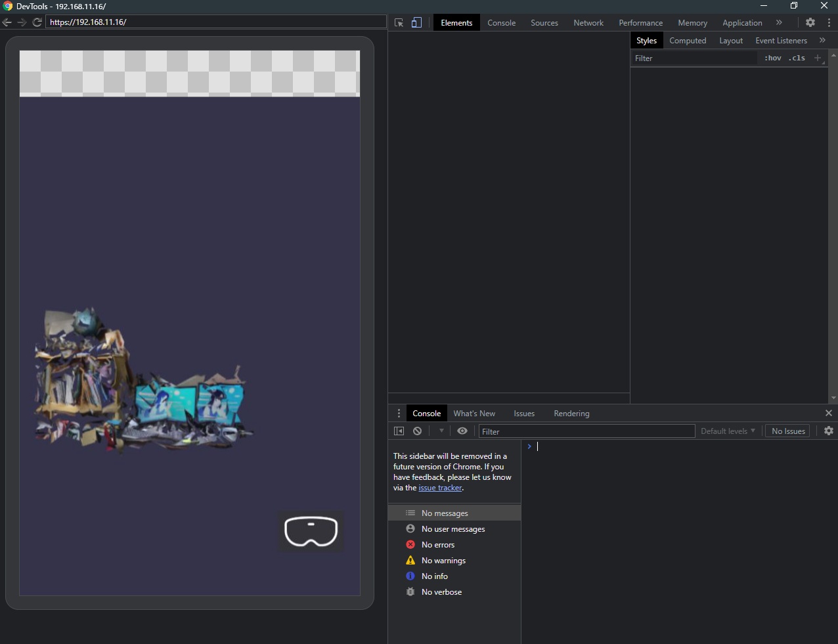The image size is (838, 644).
Task: Select the Computed pane tab
Action: (x=688, y=40)
